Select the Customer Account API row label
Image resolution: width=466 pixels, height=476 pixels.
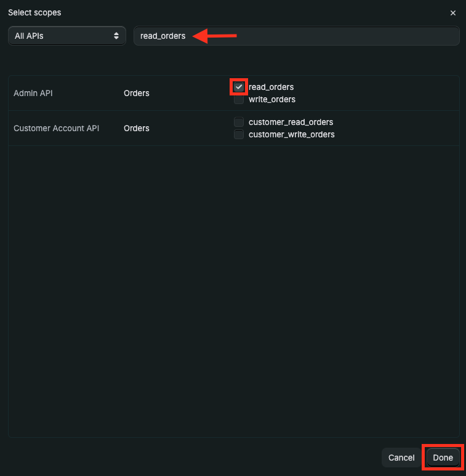(x=57, y=129)
